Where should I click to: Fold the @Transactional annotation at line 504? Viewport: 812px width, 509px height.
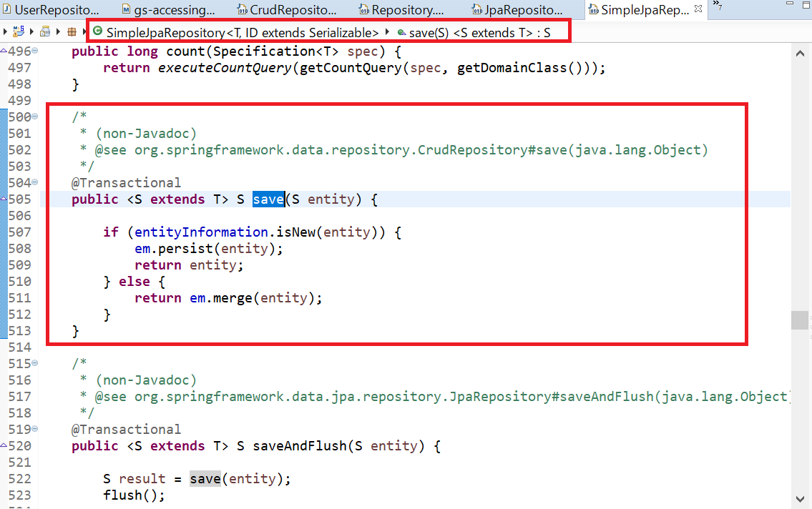[35, 183]
